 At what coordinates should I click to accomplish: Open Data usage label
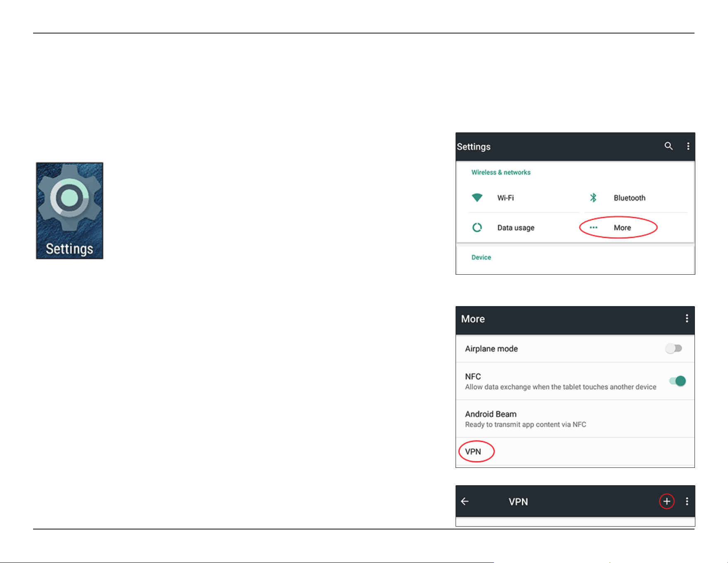point(516,228)
